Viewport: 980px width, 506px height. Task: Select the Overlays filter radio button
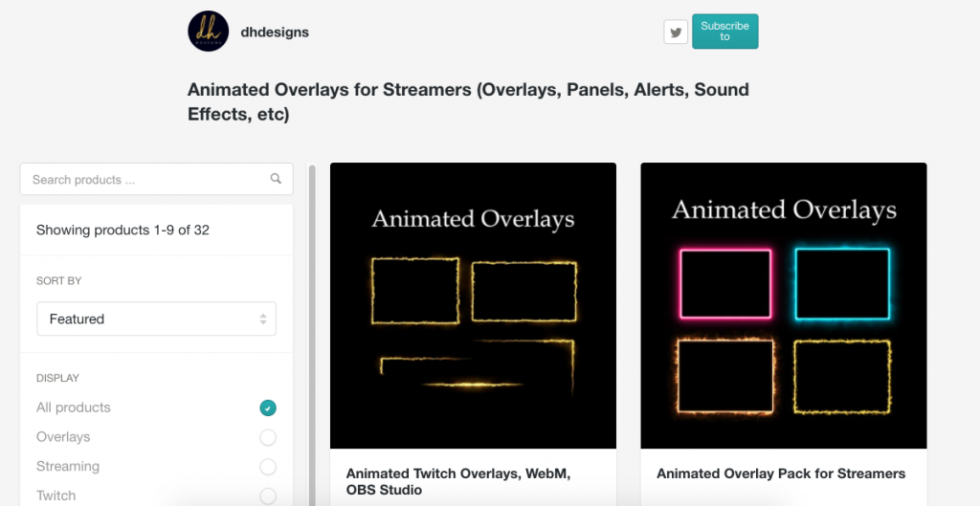click(268, 437)
